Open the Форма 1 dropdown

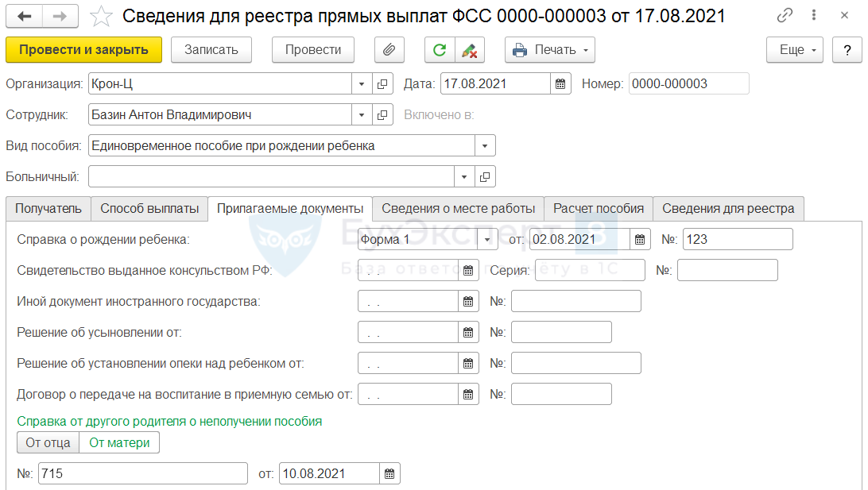pyautogui.click(x=487, y=240)
